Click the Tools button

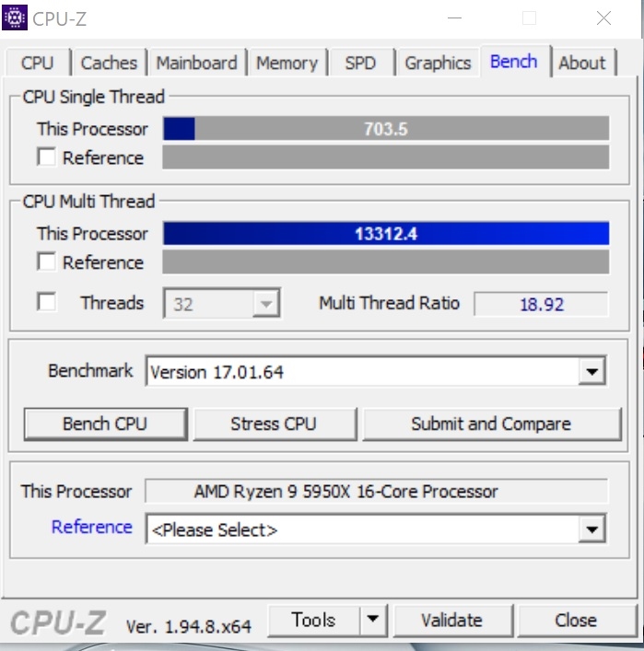(313, 620)
